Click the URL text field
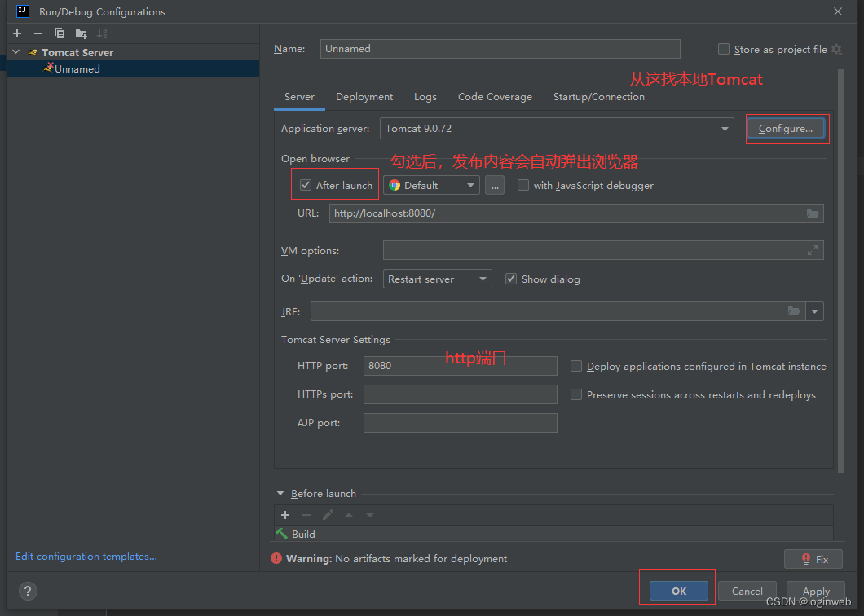The width and height of the screenshot is (864, 616). click(x=576, y=213)
